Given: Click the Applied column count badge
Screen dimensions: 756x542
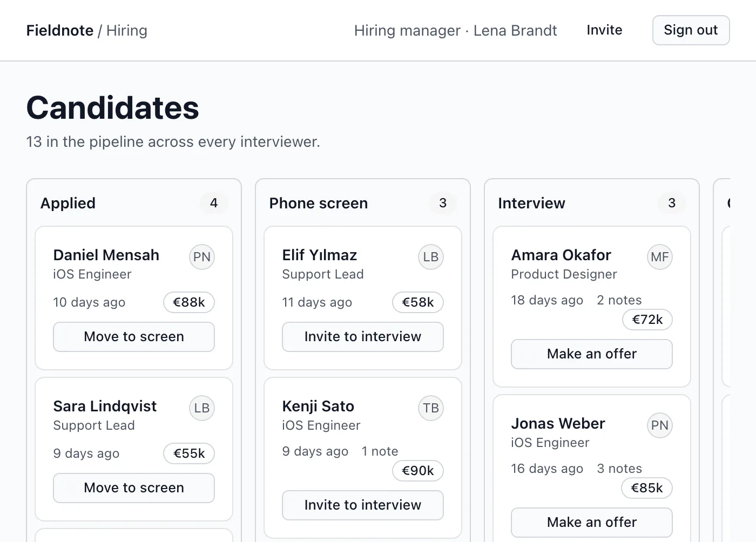Looking at the screenshot, I should coord(214,203).
